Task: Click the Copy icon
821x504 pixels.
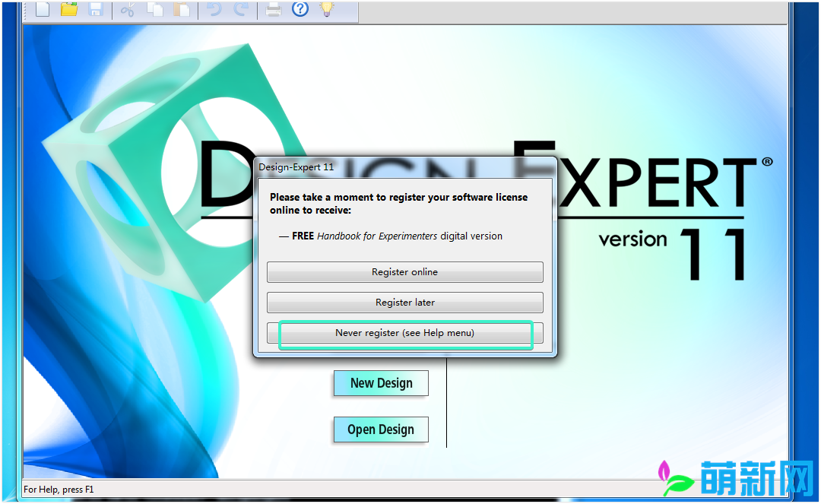Action: [155, 10]
